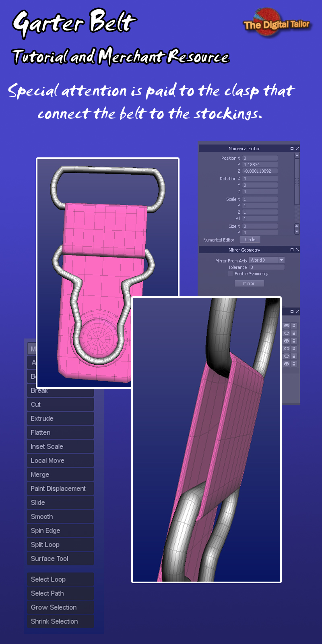This screenshot has height=644, width=322.
Task: Click the Mirror button
Action: (249, 283)
